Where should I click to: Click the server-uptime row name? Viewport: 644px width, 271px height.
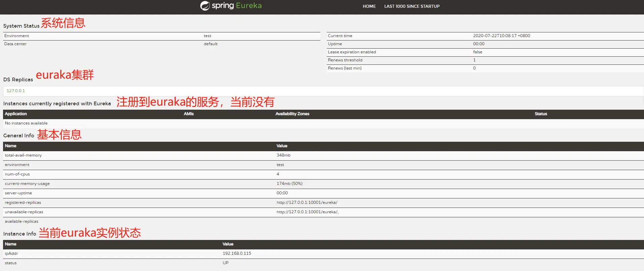(18, 193)
